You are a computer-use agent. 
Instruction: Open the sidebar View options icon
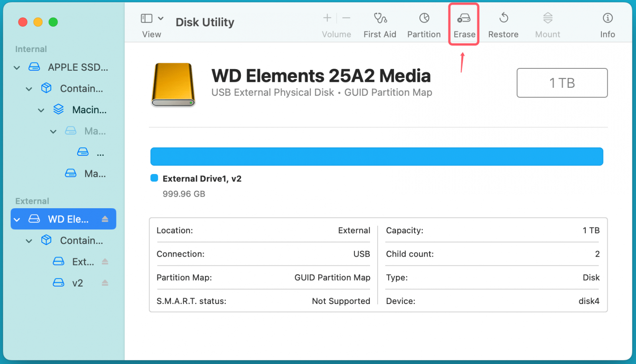[x=146, y=18]
